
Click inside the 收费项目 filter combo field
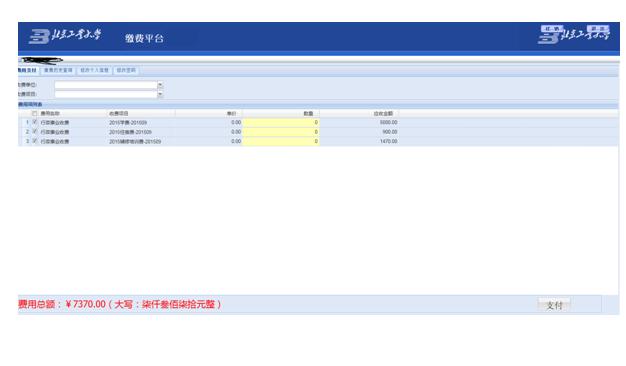106,94
